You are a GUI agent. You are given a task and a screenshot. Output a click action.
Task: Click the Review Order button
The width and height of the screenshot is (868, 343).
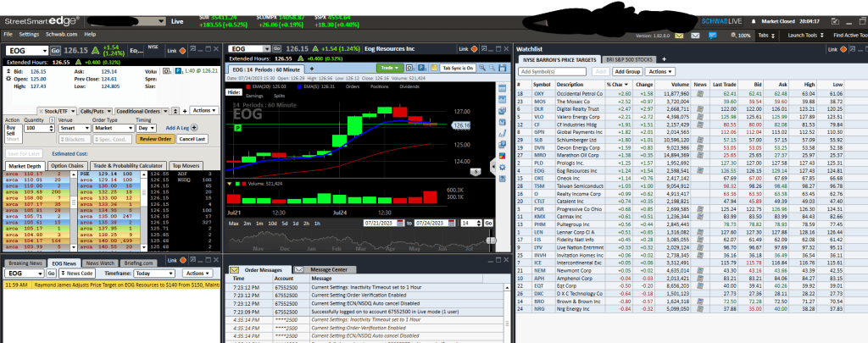[x=155, y=138]
